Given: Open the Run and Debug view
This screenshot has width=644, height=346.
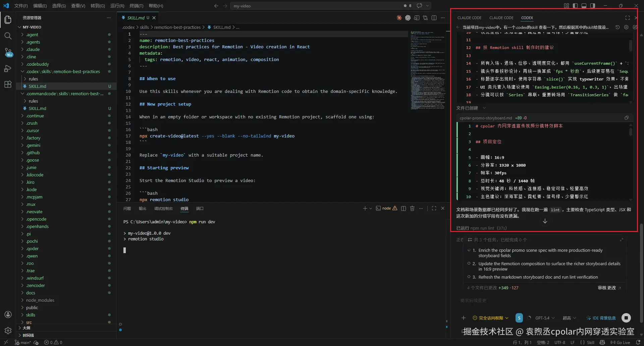Looking at the screenshot, I should 8,68.
